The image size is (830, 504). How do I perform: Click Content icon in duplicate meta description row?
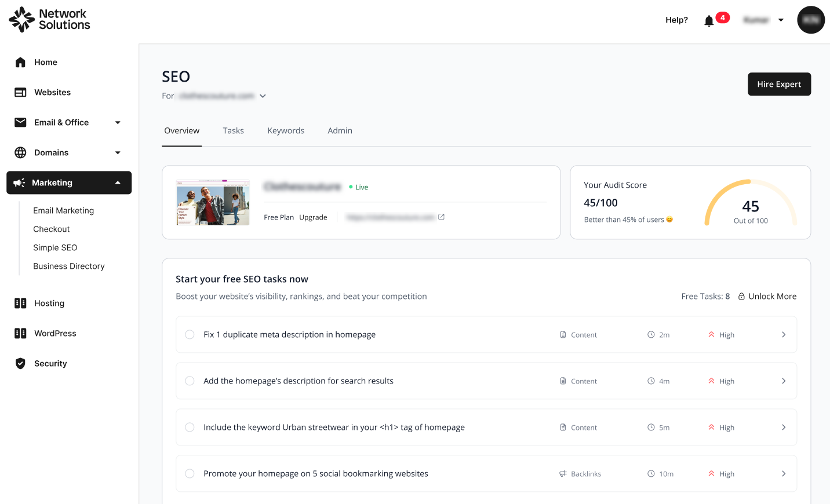[563, 334]
